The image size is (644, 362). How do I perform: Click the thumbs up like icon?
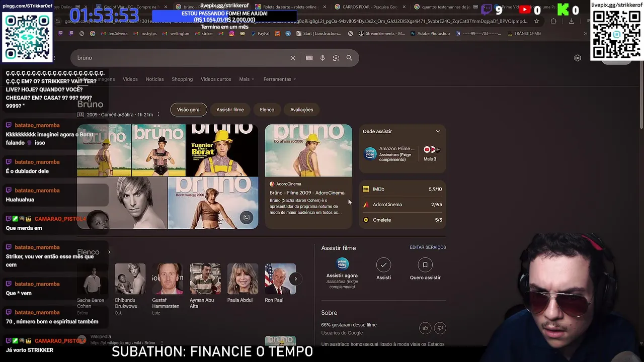click(x=425, y=328)
